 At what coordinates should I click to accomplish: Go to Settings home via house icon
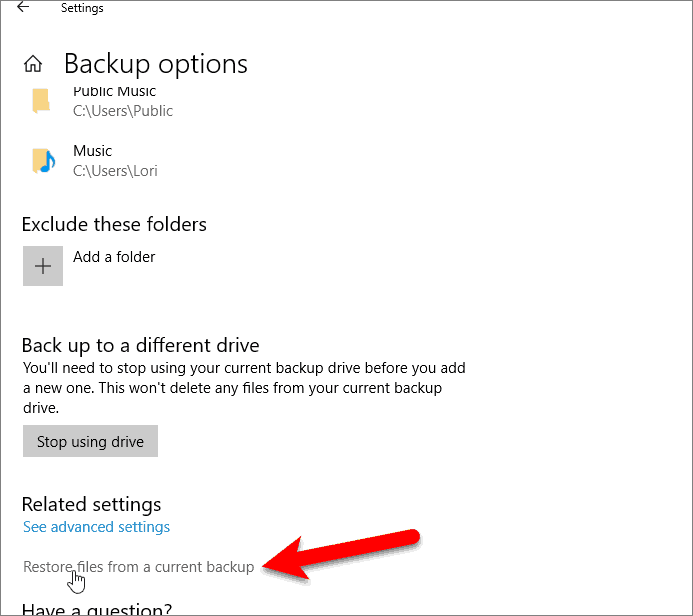[33, 65]
